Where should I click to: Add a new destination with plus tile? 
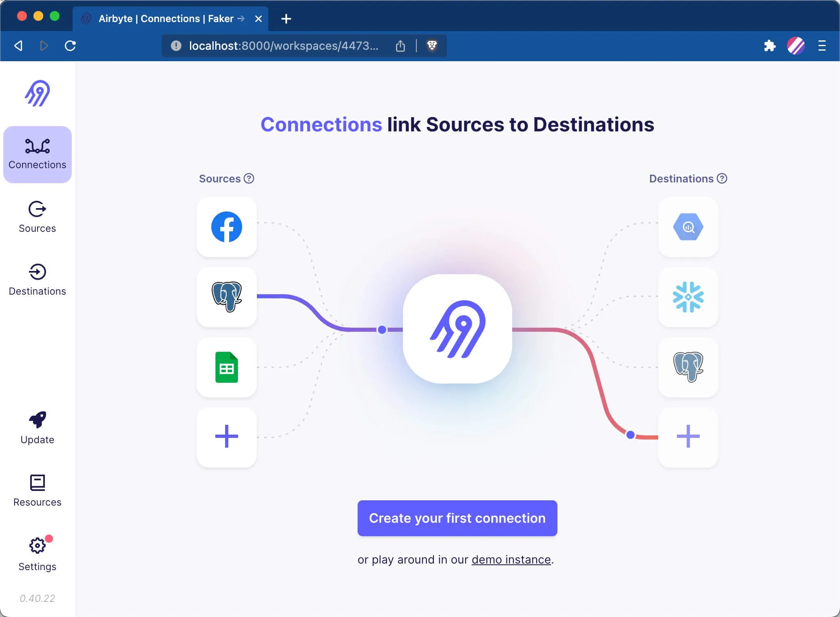click(x=688, y=437)
